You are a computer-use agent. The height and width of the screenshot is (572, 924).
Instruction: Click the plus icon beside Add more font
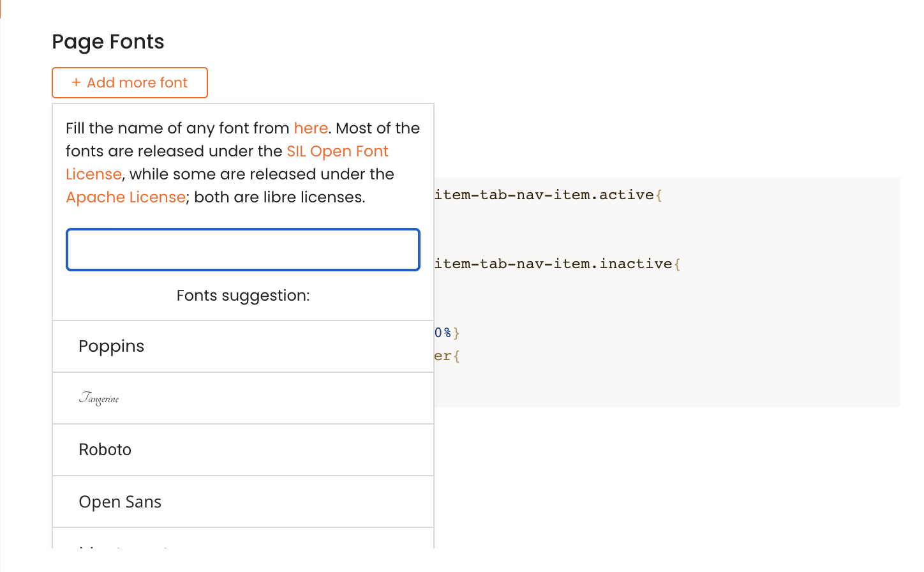(x=76, y=82)
